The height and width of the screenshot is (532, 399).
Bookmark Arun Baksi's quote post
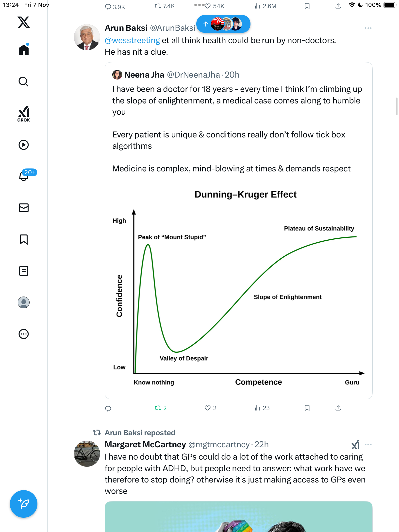tap(307, 408)
